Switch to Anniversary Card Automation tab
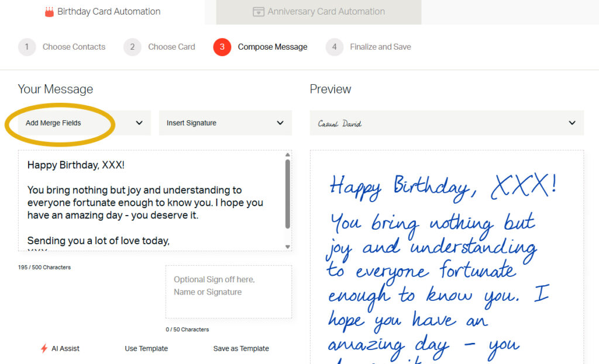 click(319, 12)
